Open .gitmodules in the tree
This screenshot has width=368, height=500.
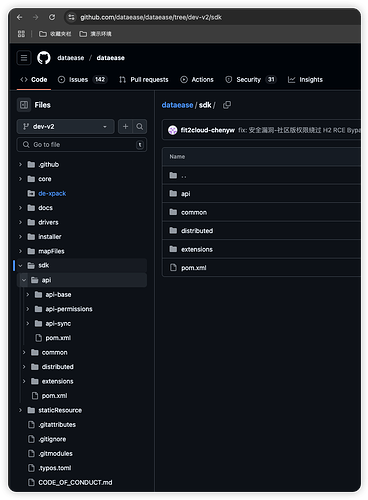pos(55,453)
